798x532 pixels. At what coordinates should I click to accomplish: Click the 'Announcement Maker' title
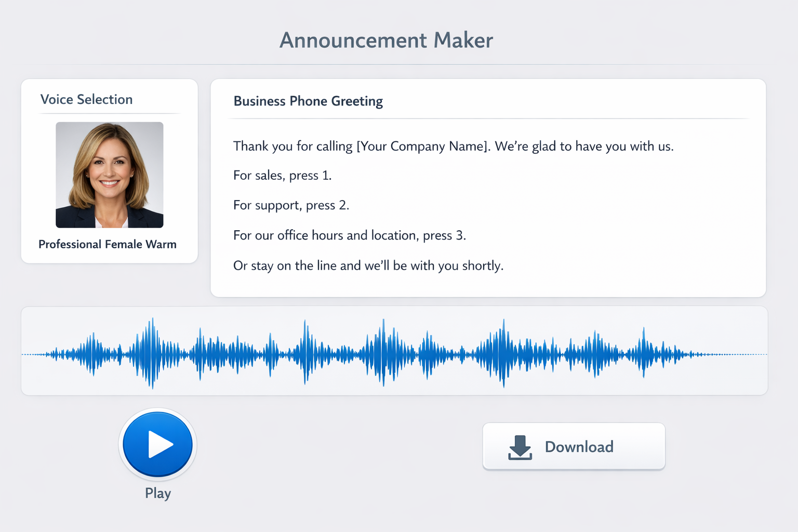pyautogui.click(x=386, y=40)
